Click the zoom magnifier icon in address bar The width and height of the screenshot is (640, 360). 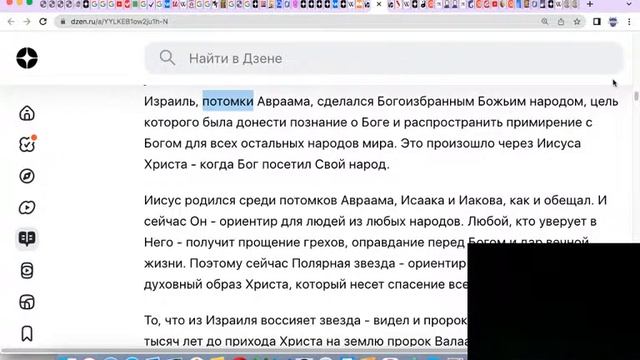click(544, 22)
